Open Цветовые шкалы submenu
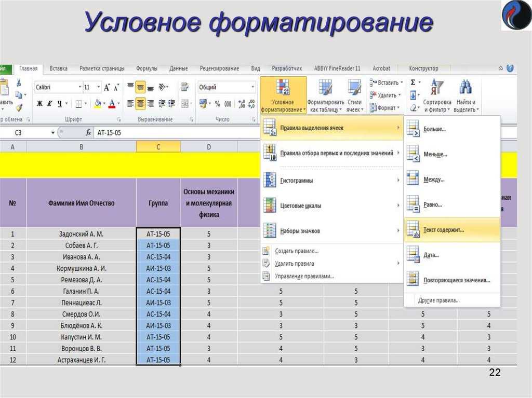Screen dimensions: 532x398 pos(332,206)
